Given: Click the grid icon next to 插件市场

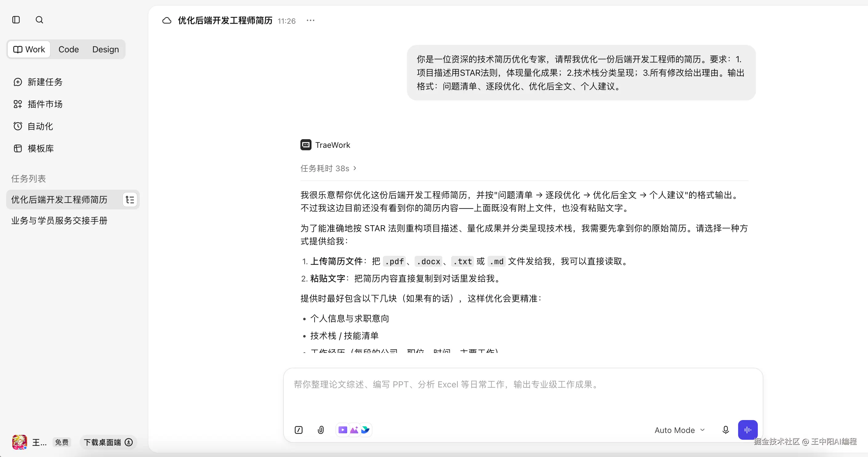Looking at the screenshot, I should (x=18, y=104).
